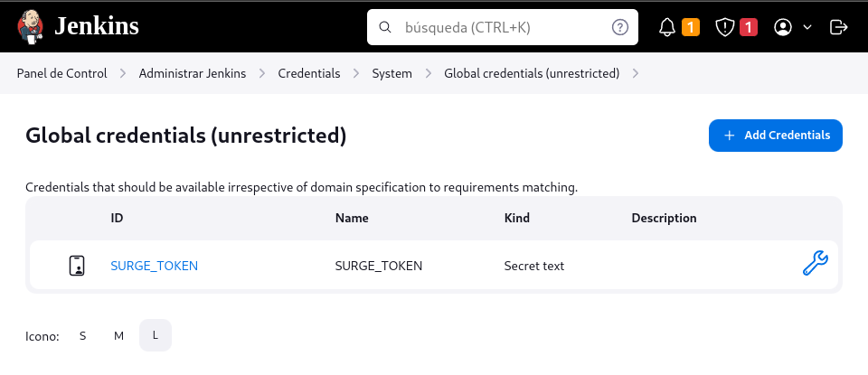This screenshot has width=868, height=375.
Task: Click the ID column header
Action: pyautogui.click(x=117, y=218)
